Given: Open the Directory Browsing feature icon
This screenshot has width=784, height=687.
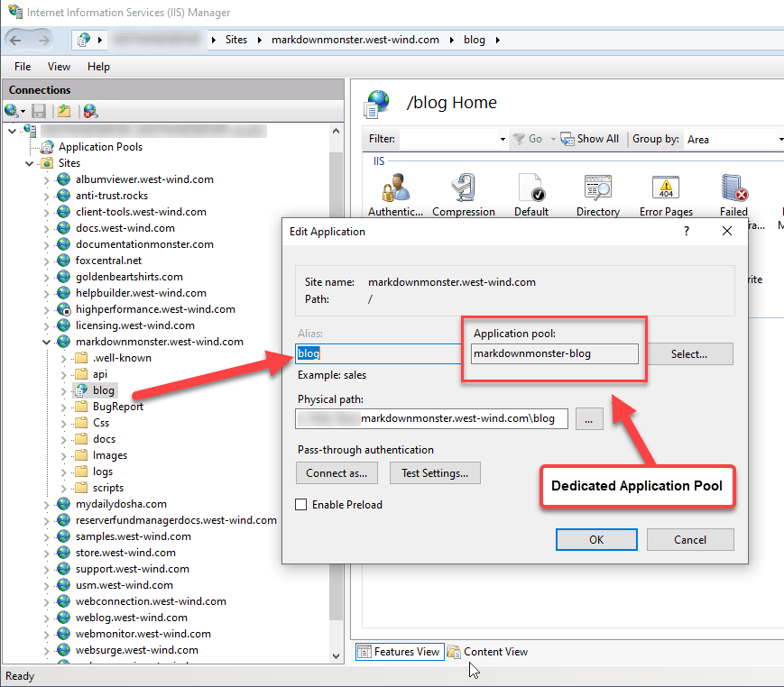Looking at the screenshot, I should coord(598,187).
